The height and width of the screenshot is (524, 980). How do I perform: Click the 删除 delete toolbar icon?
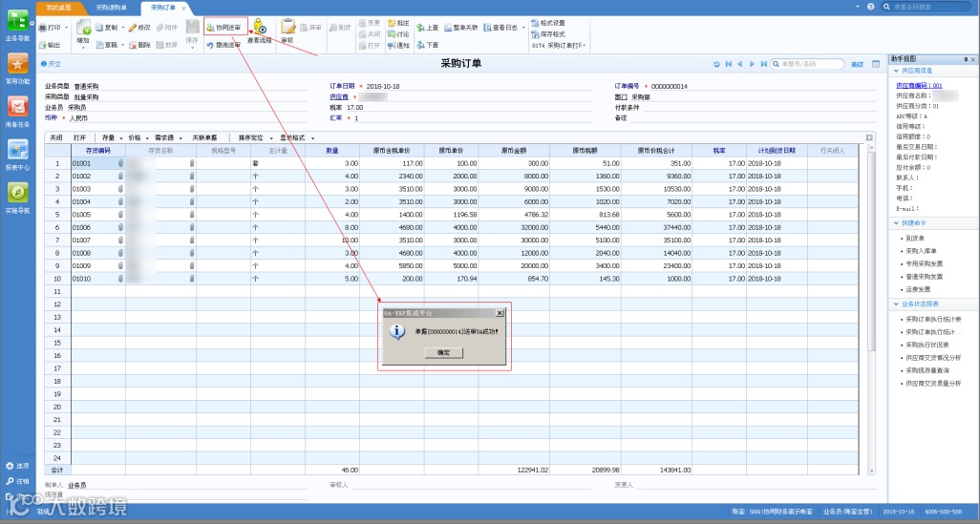point(133,45)
